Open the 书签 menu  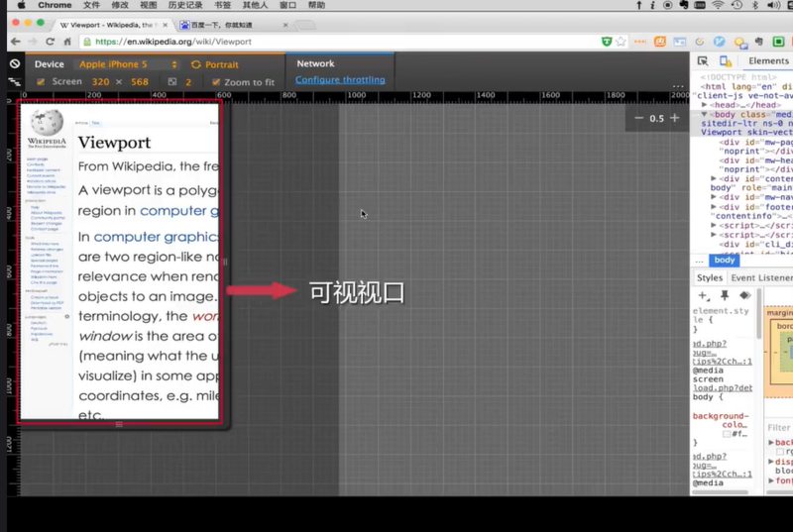tap(222, 5)
